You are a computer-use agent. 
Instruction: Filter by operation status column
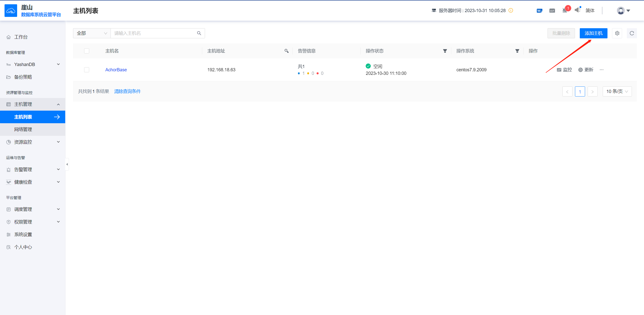click(x=445, y=51)
